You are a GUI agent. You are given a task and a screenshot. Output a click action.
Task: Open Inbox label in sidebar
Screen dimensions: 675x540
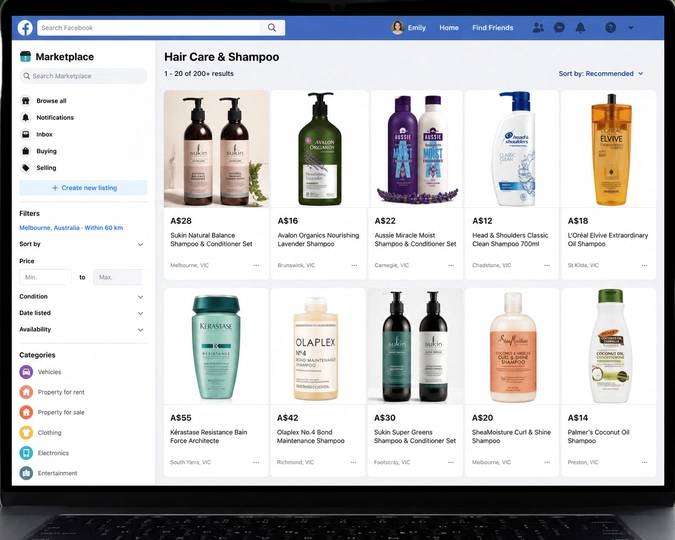pyautogui.click(x=44, y=134)
